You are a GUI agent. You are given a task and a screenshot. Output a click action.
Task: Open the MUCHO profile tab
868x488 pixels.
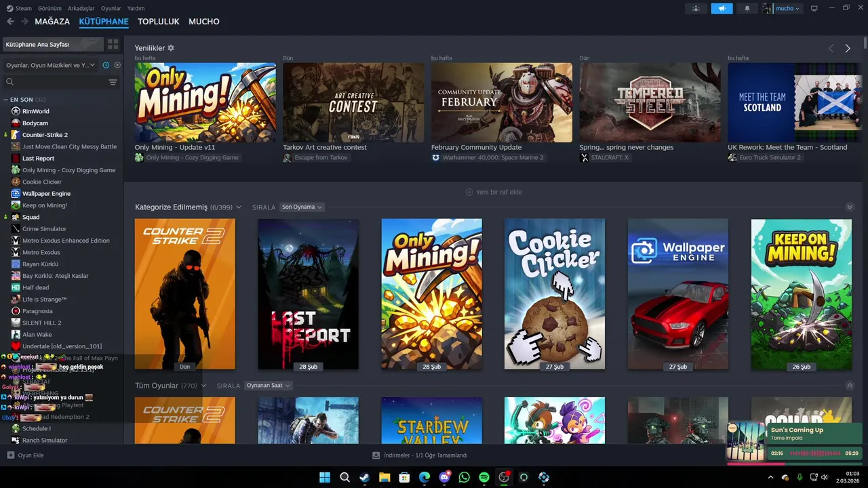point(204,22)
